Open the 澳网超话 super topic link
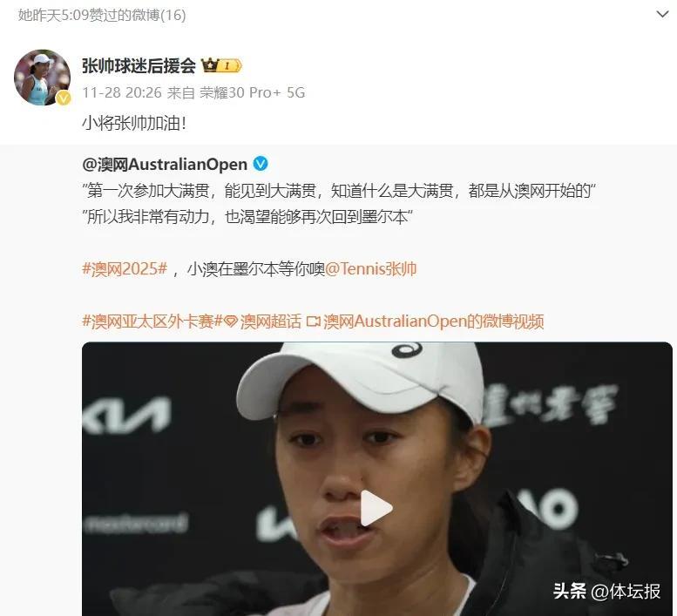 (x=271, y=322)
